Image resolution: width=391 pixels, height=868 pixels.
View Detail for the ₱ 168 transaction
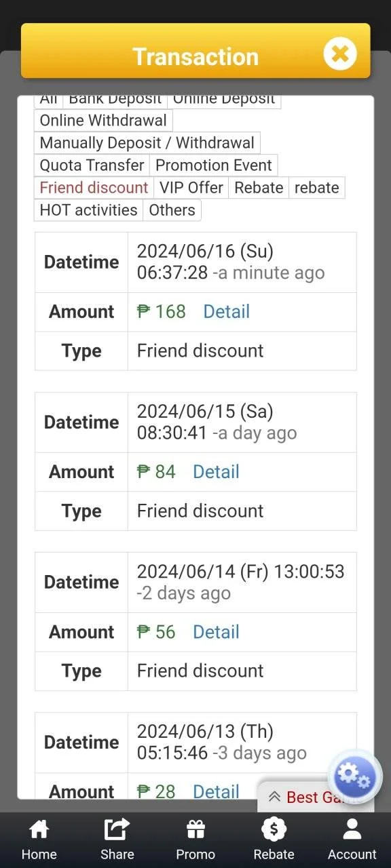tap(227, 312)
